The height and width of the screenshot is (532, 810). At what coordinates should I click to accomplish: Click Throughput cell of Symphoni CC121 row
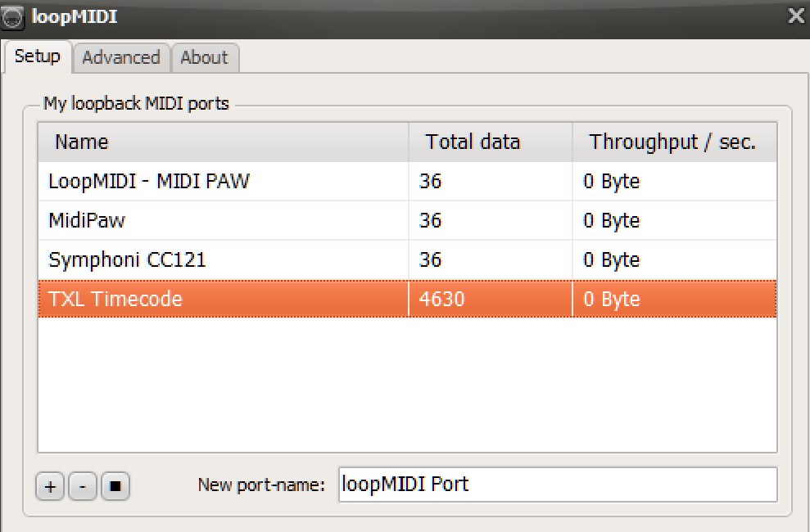pos(611,259)
